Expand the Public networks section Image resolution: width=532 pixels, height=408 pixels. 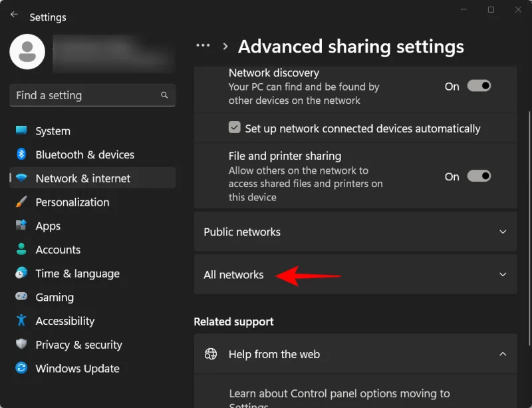[x=355, y=232]
